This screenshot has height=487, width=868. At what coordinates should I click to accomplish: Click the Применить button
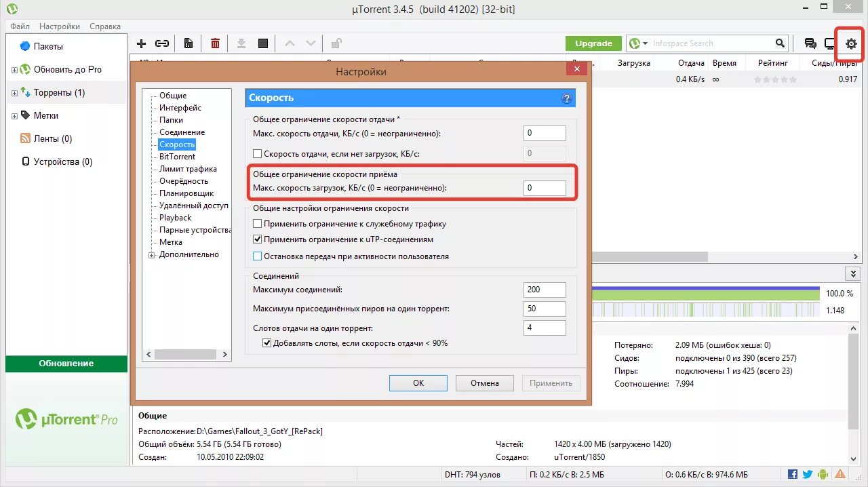tap(551, 383)
